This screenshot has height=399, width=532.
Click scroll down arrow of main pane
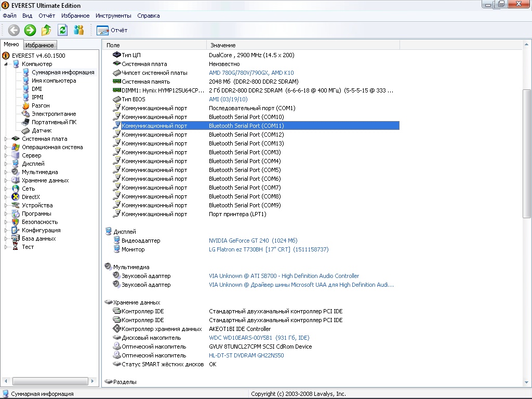pos(527,382)
